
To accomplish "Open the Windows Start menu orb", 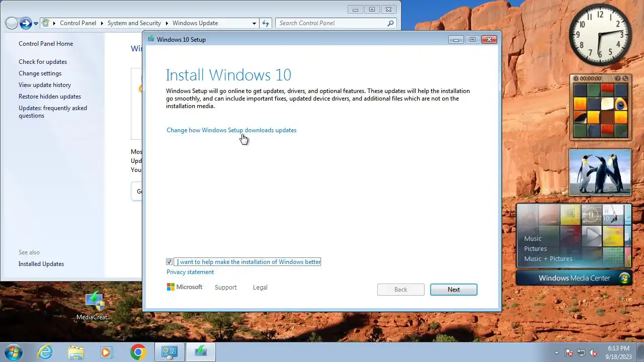I will click(13, 352).
